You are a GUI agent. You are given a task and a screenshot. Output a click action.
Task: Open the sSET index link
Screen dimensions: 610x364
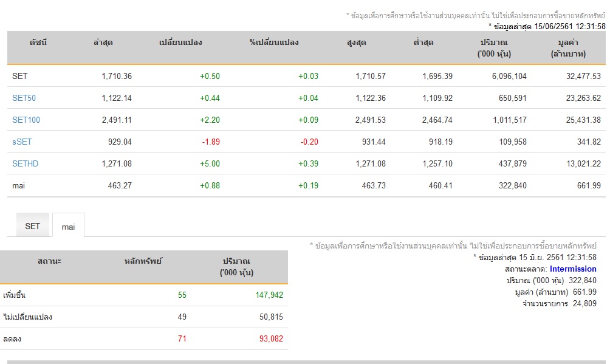click(22, 142)
